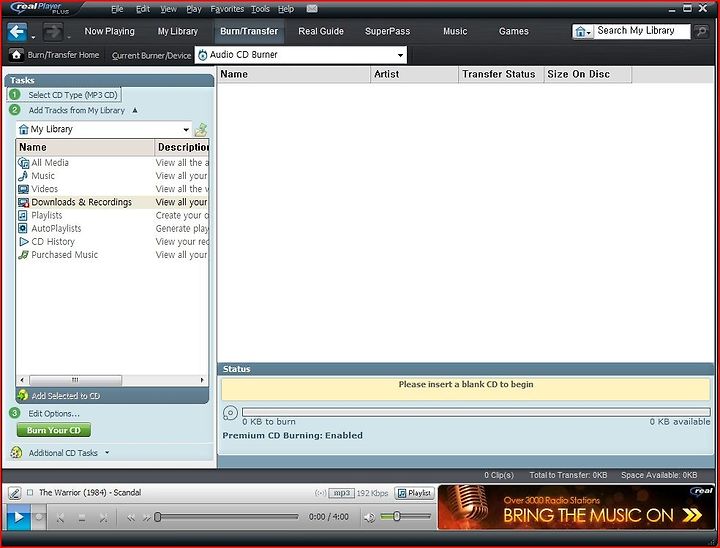Open the File menu
The height and width of the screenshot is (548, 720).
click(117, 9)
